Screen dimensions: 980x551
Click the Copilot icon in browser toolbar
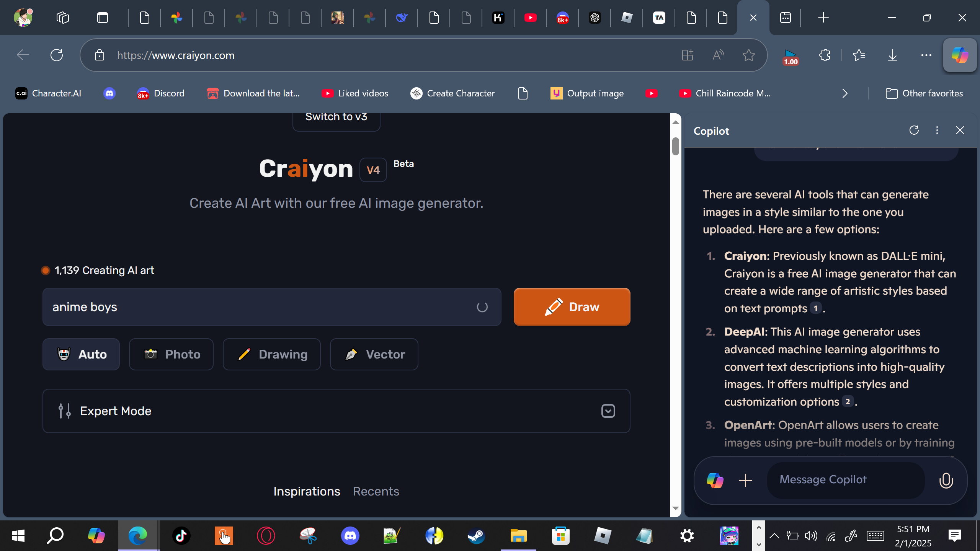[x=960, y=55]
